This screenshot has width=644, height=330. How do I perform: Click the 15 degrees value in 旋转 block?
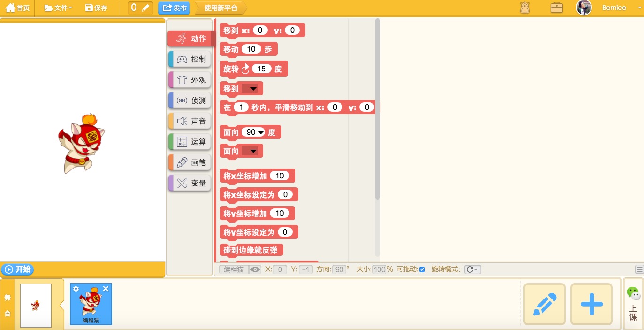point(262,69)
